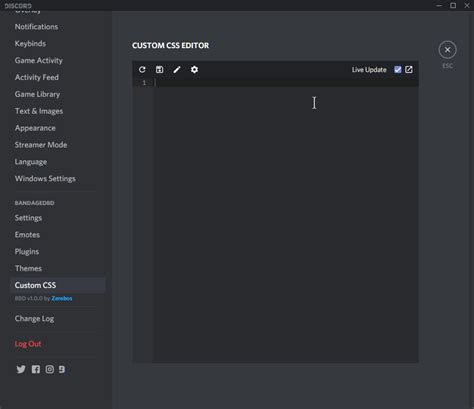
Task: Click the fourth social icon beside Instagram
Action: [62, 369]
